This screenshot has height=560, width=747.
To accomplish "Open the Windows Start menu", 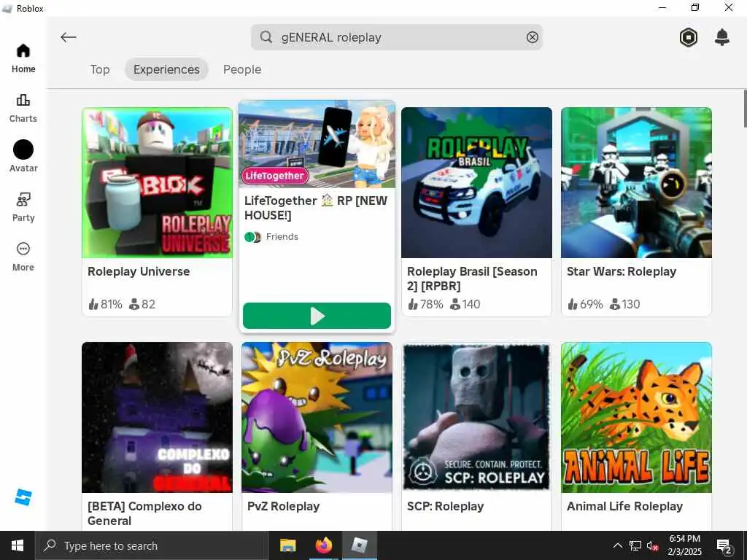I will point(18,545).
